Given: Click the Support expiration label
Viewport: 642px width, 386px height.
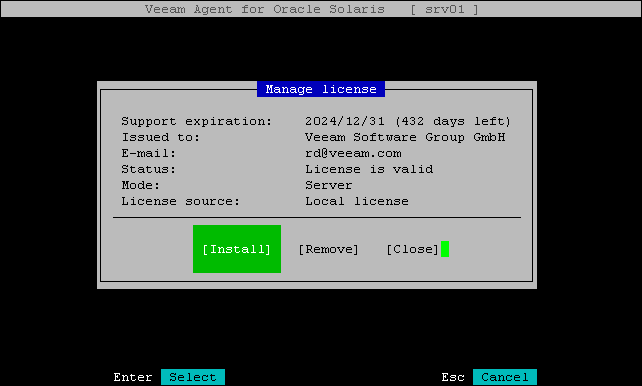Looking at the screenshot, I should click(197, 121).
